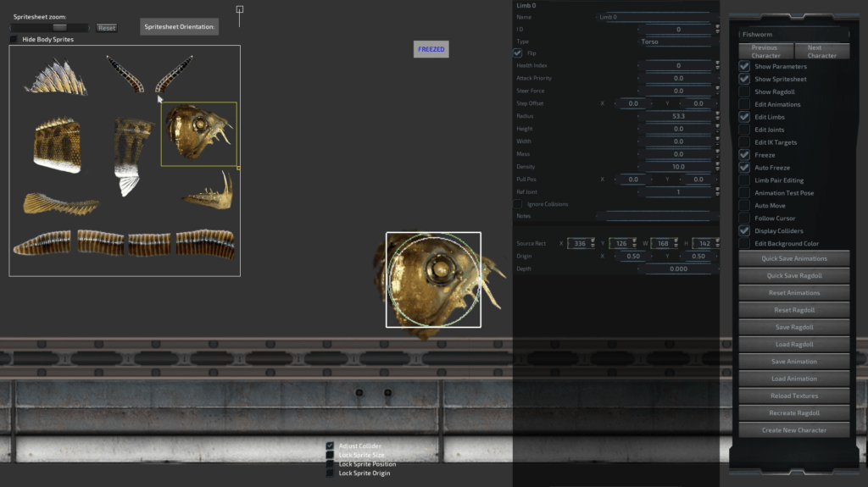The height and width of the screenshot is (487, 868).
Task: Toggle the Flip checkbox
Action: 518,53
